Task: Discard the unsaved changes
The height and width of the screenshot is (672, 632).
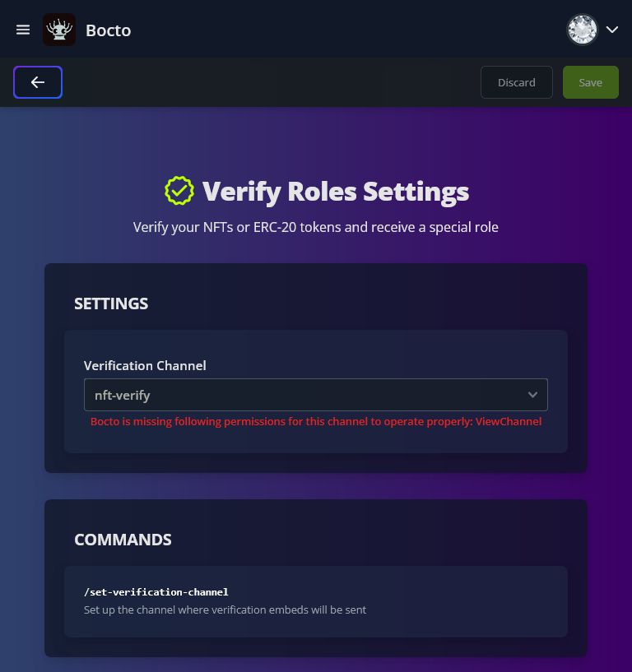Action: pyautogui.click(x=516, y=82)
